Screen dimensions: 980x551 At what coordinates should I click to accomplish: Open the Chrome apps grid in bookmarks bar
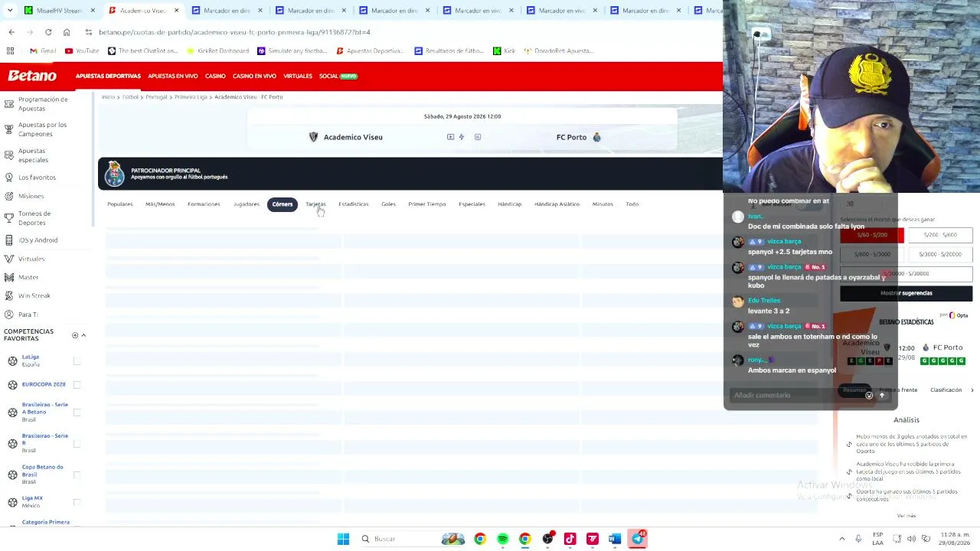point(11,51)
